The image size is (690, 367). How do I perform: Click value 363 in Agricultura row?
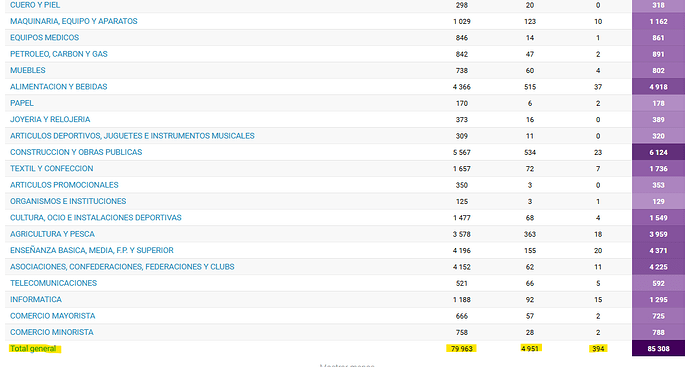click(x=530, y=234)
